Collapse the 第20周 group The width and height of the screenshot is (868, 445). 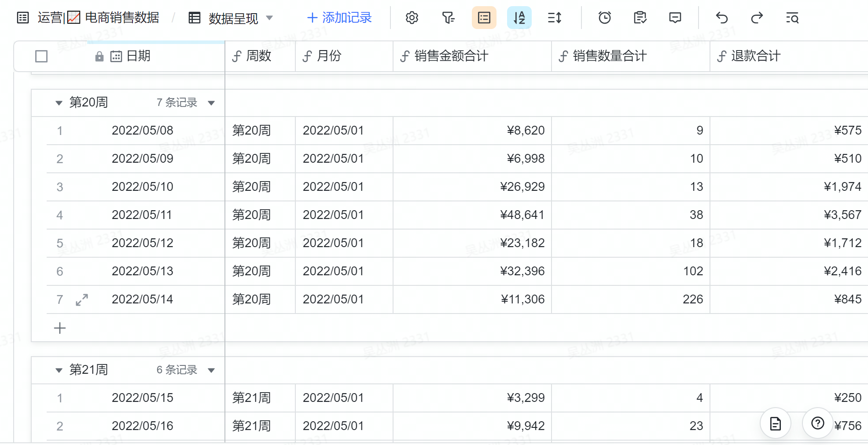tap(59, 103)
